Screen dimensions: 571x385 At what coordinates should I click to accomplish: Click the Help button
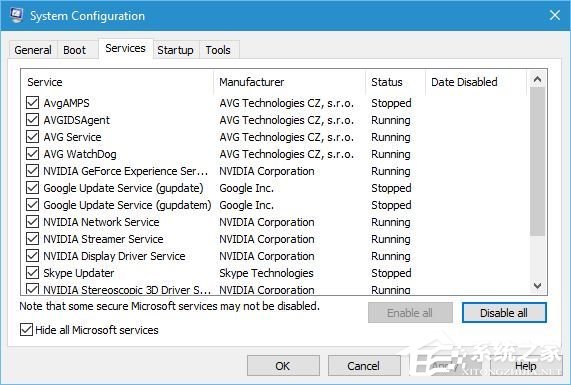525,366
